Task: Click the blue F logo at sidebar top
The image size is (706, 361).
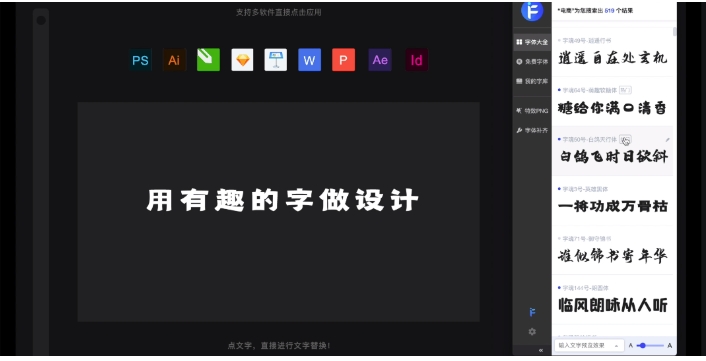Action: click(532, 11)
